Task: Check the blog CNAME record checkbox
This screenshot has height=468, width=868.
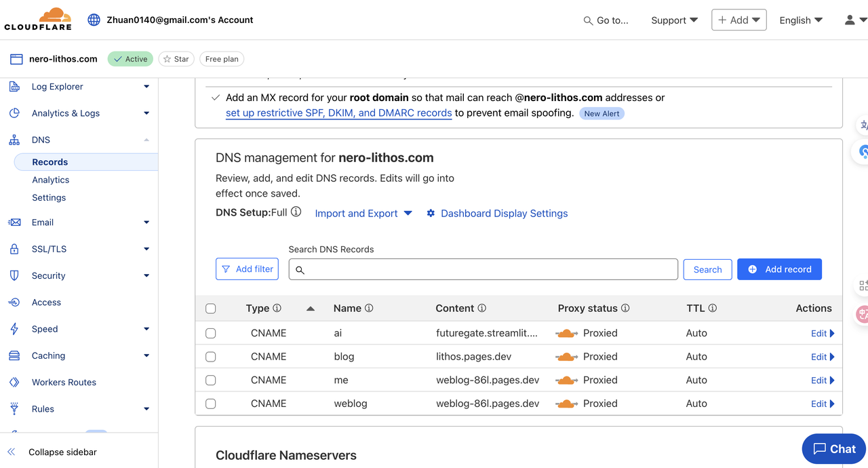Action: coord(211,357)
